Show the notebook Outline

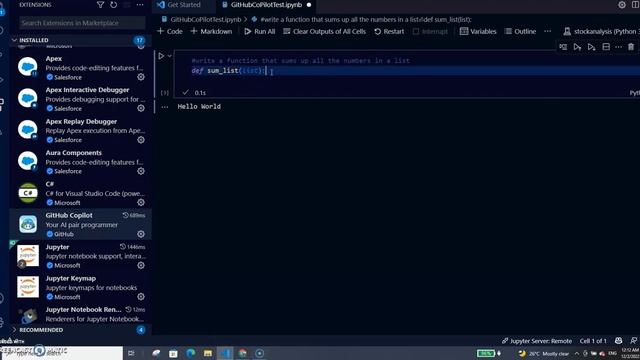(520, 31)
